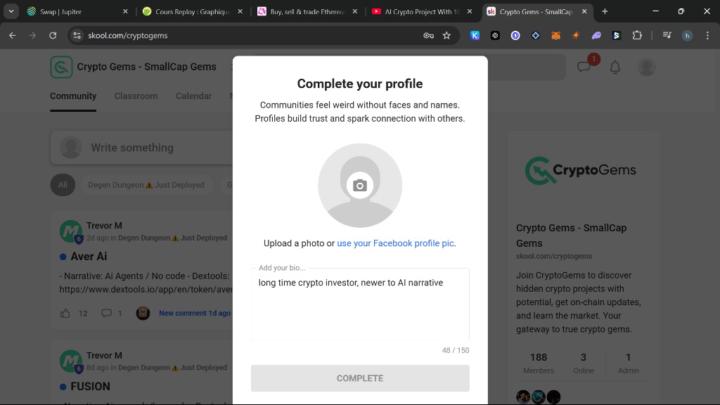Bookmark this page with the star icon
Viewport: 720px width, 405px height.
[447, 35]
